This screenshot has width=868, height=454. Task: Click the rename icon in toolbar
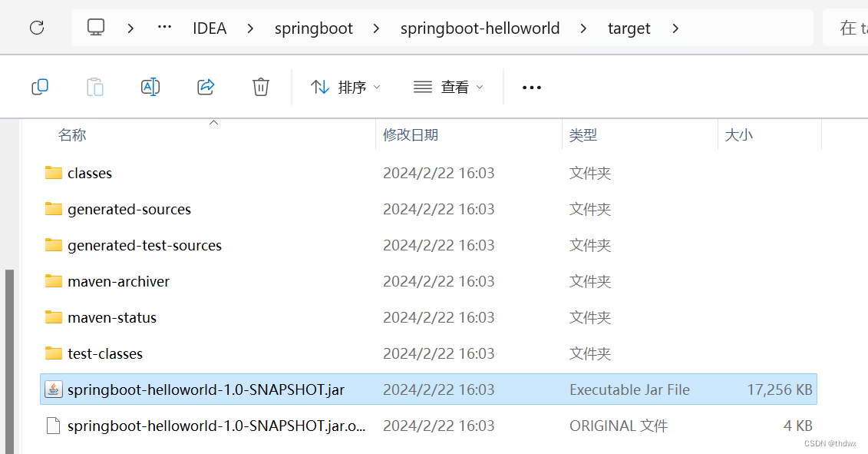(x=150, y=87)
